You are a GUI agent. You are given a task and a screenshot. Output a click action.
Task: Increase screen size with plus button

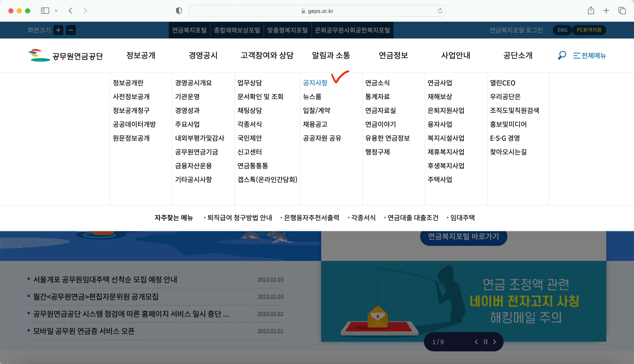click(x=58, y=30)
